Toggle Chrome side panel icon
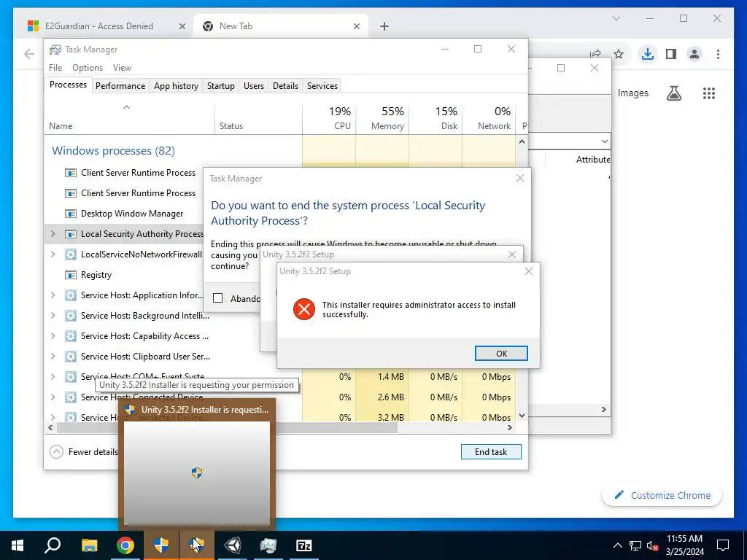 pos(671,54)
